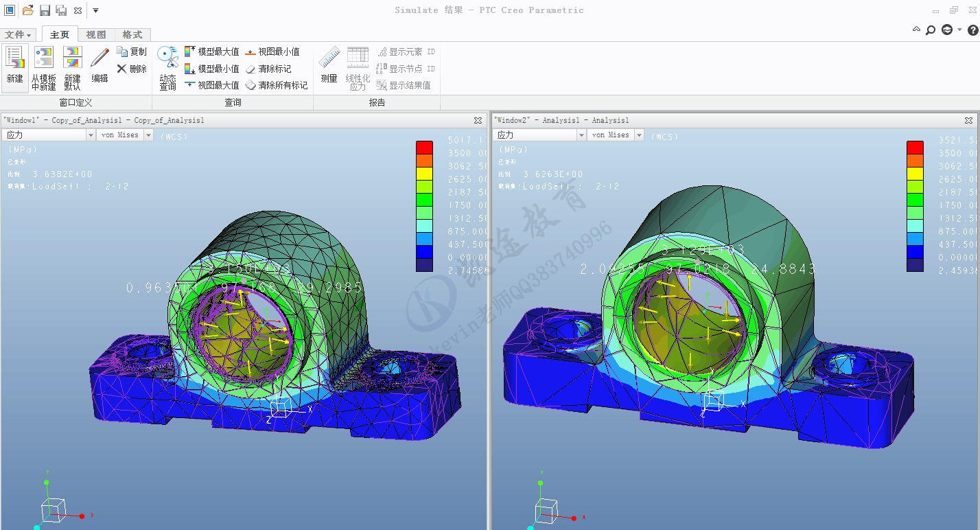Click 清除标记 eraser
This screenshot has height=530, width=980.
click(268, 69)
